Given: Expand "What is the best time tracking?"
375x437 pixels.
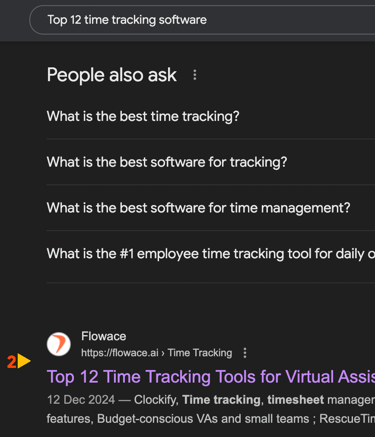Looking at the screenshot, I should [x=211, y=116].
